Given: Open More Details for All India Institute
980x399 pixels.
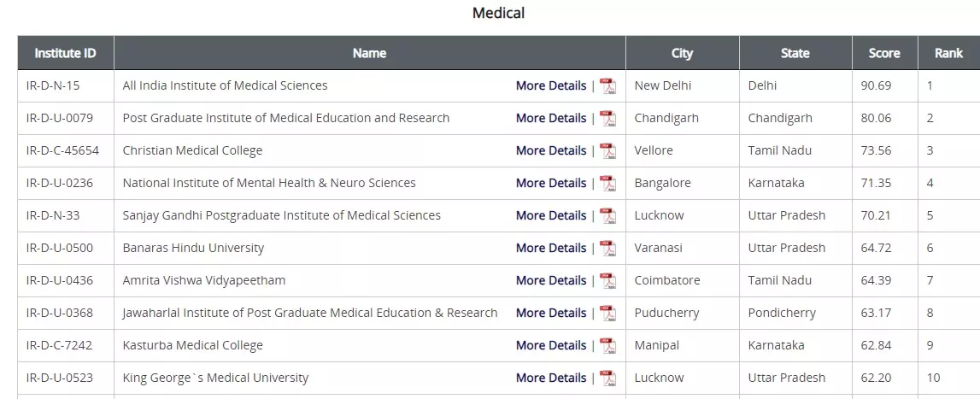Looking at the screenshot, I should [550, 85].
